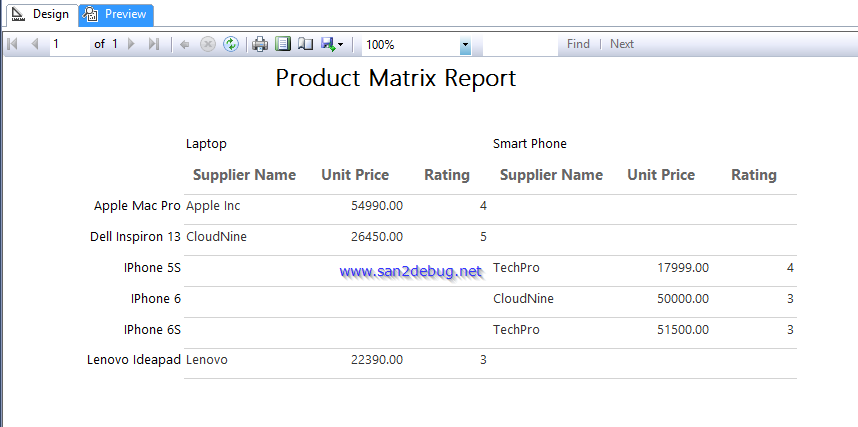Open the 100% zoom dropdown
The width and height of the screenshot is (858, 427).
(465, 45)
